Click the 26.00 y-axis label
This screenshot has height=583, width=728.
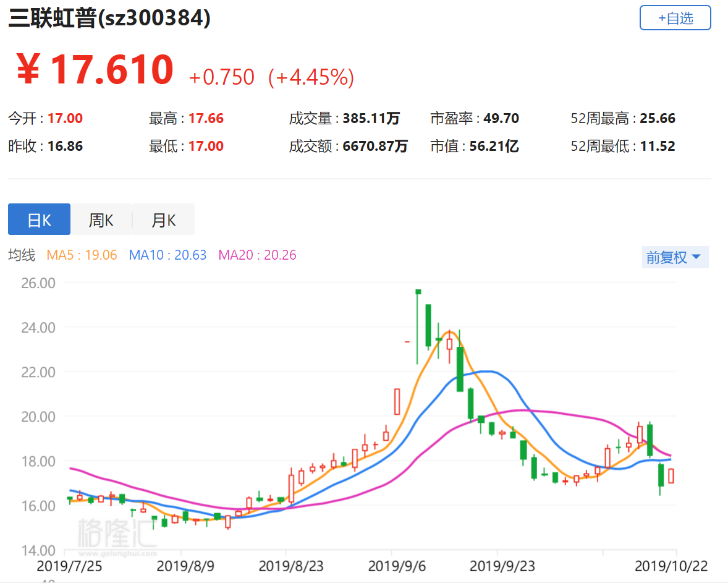[x=38, y=283]
